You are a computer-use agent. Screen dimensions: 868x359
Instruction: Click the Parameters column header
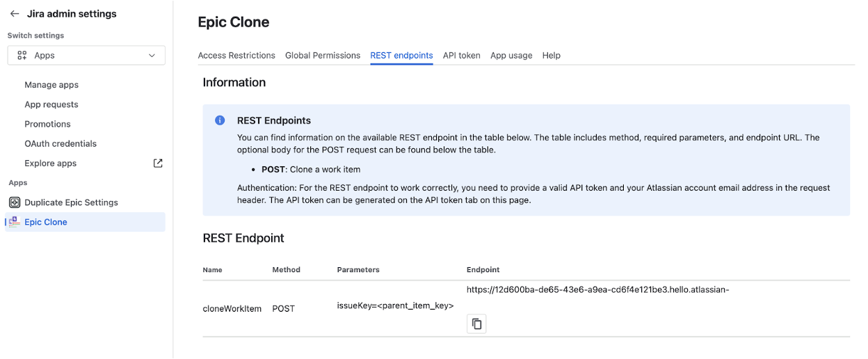point(358,270)
